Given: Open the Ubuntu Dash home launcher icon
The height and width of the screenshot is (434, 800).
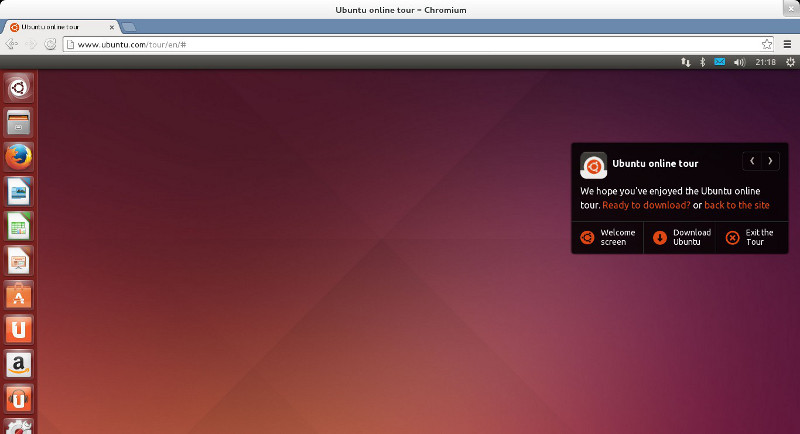Looking at the screenshot, I should [x=19, y=88].
